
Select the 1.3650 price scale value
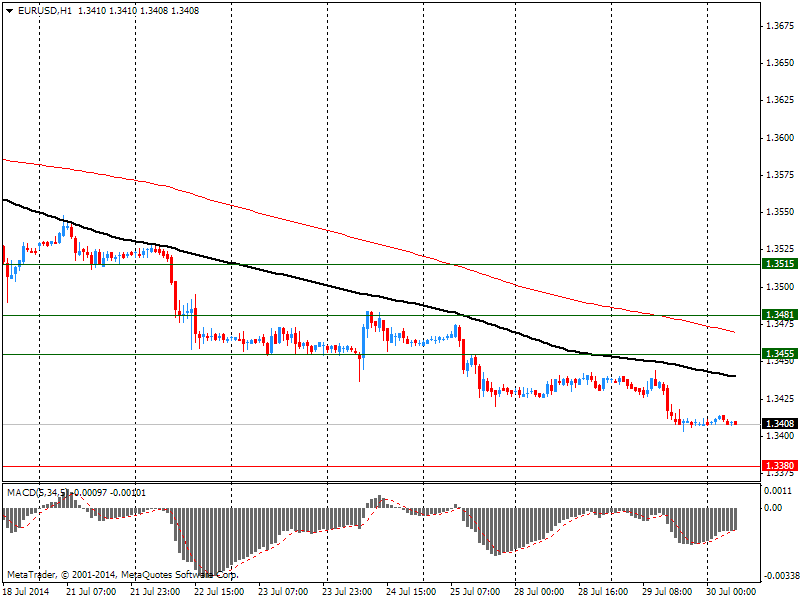(x=781, y=63)
